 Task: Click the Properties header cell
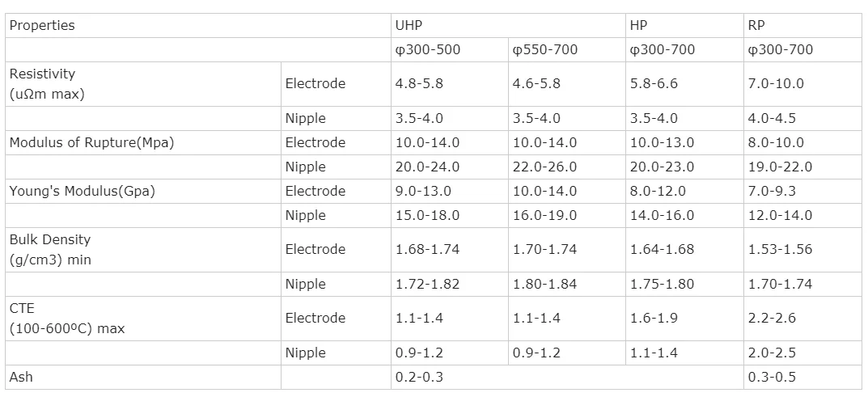pos(42,25)
